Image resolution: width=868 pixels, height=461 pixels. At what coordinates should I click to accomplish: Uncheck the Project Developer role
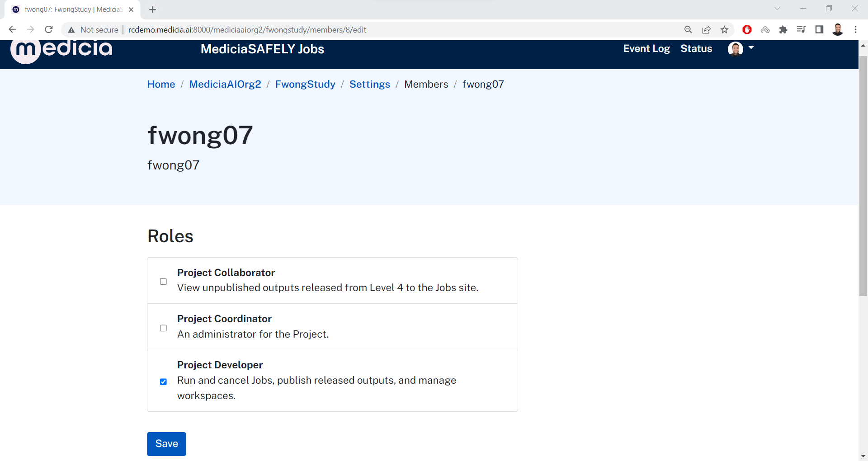(x=163, y=382)
